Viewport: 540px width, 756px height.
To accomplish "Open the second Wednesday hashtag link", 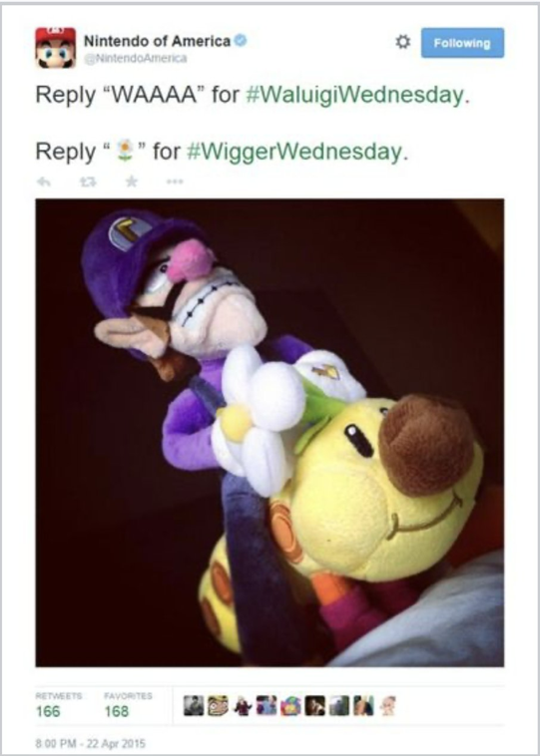I will 293,152.
